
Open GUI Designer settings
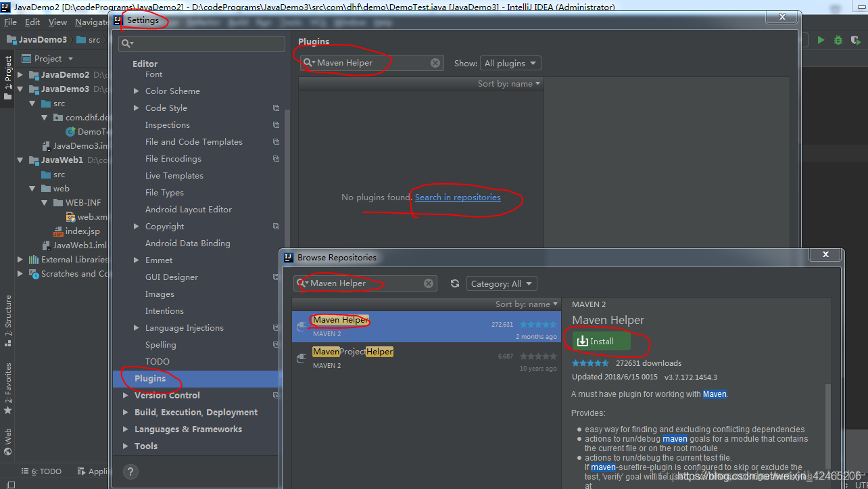pyautogui.click(x=172, y=277)
